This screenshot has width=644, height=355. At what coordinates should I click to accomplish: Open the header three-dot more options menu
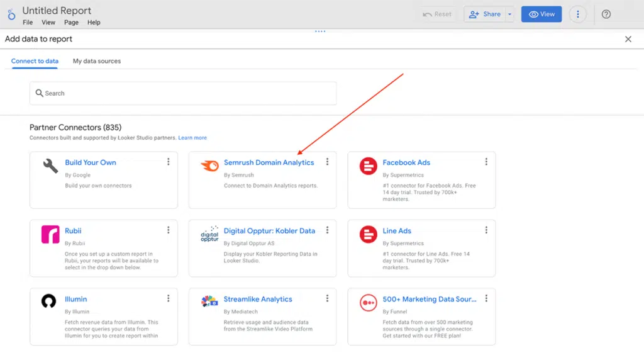[577, 14]
